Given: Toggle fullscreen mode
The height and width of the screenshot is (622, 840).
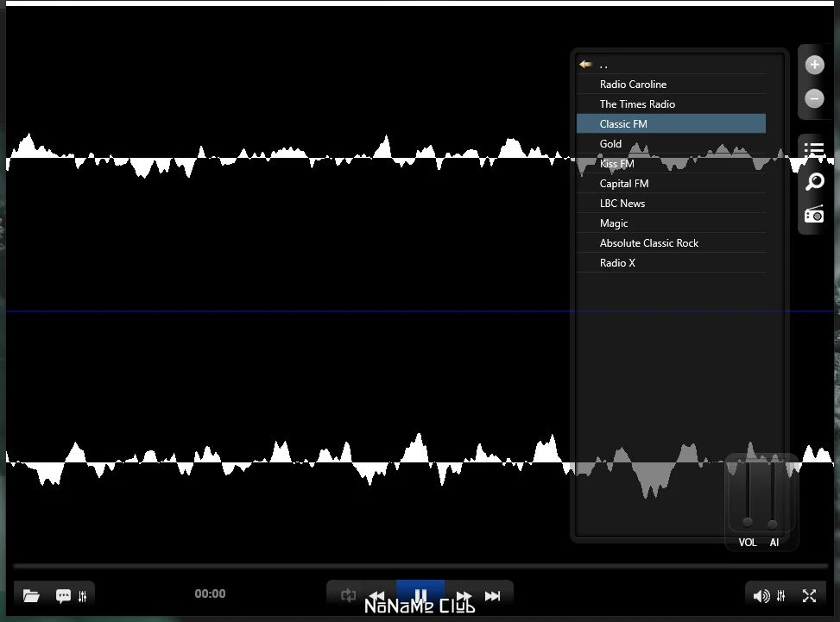Looking at the screenshot, I should click(809, 595).
